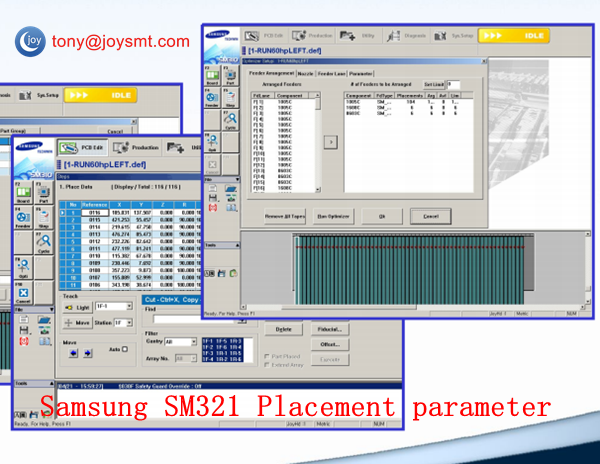This screenshot has width=600, height=464.
Task: Click Delete button in Steps window
Action: [284, 329]
